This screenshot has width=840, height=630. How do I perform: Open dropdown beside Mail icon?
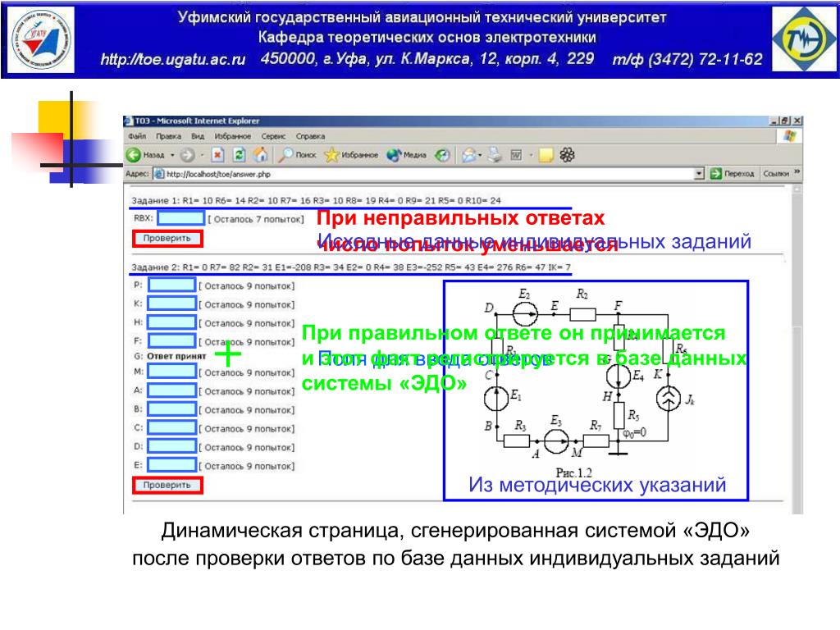click(x=480, y=155)
